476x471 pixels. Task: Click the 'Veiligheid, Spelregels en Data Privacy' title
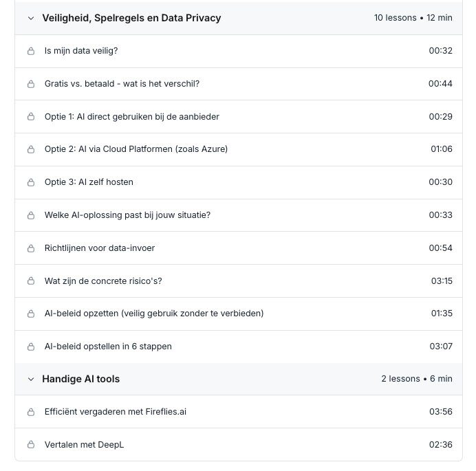click(131, 18)
